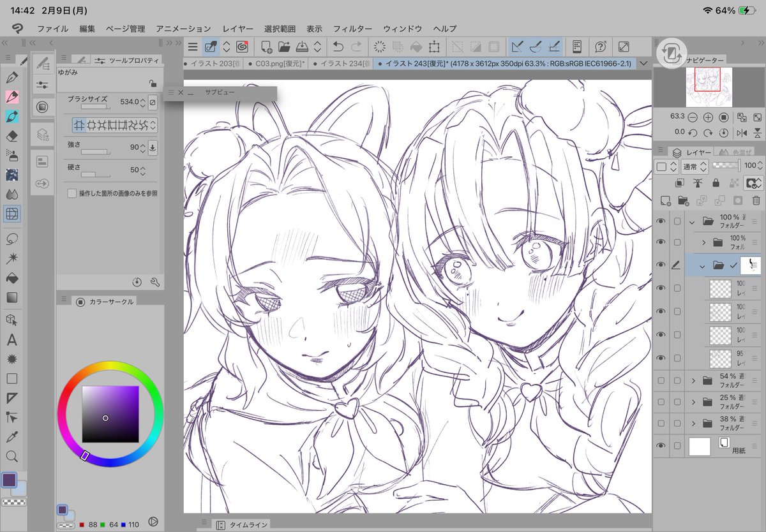Click the navigator thumbnail preview
Viewport: 766px width, 532px height.
[x=709, y=87]
